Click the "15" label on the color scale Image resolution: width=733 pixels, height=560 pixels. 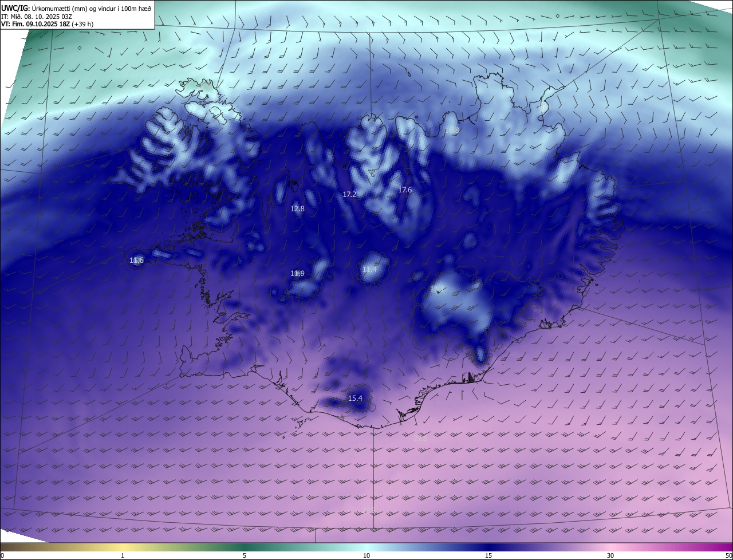click(488, 555)
